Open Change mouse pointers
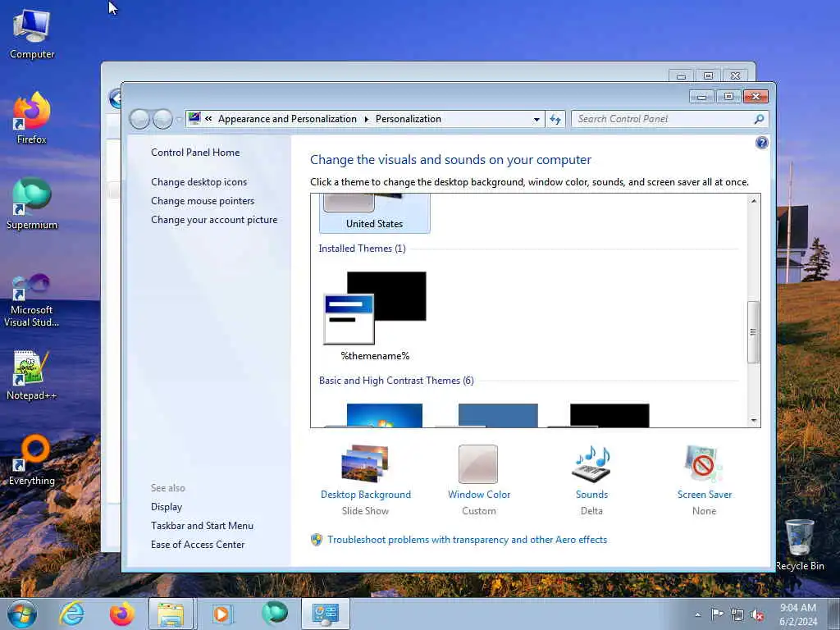Screen dimensions: 840x630 [203, 201]
